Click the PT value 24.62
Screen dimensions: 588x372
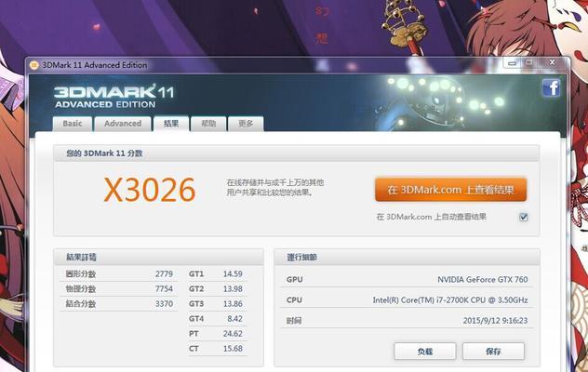point(233,333)
